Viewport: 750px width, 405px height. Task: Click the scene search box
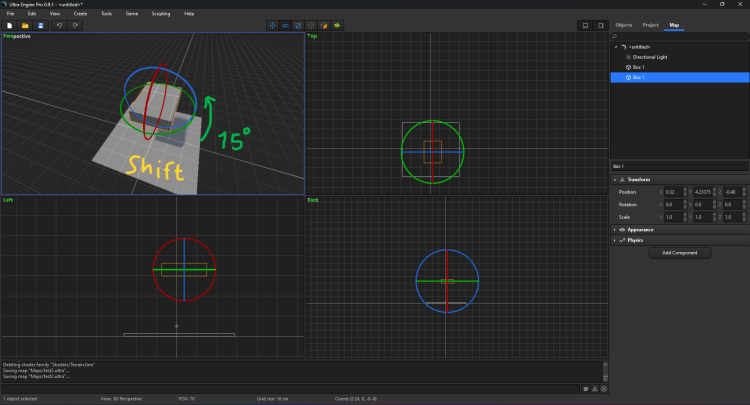point(680,36)
